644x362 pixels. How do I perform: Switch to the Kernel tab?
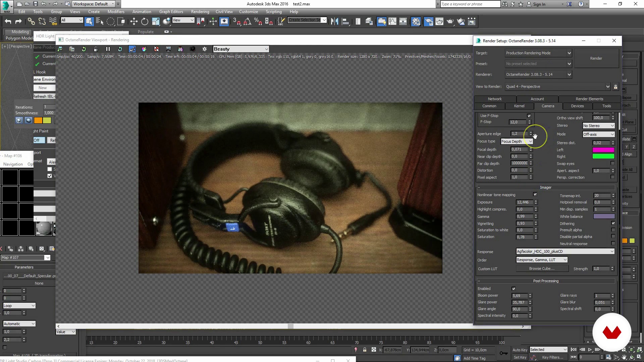(519, 106)
